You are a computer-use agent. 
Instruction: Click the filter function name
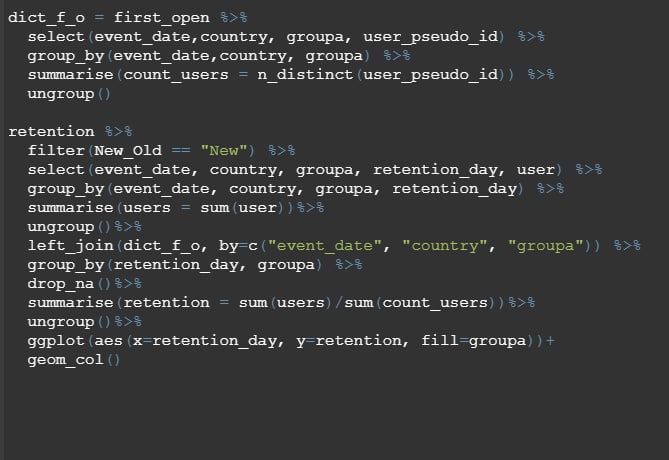(x=56, y=151)
